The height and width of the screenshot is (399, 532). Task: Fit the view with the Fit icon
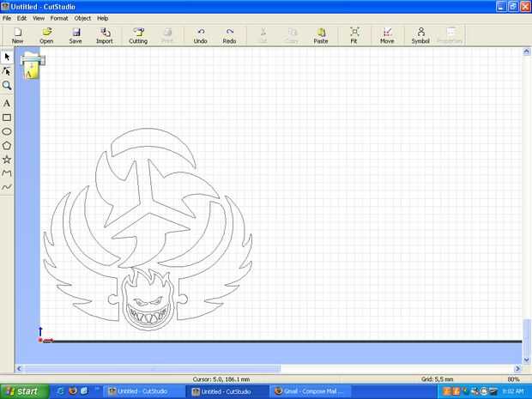pyautogui.click(x=354, y=36)
